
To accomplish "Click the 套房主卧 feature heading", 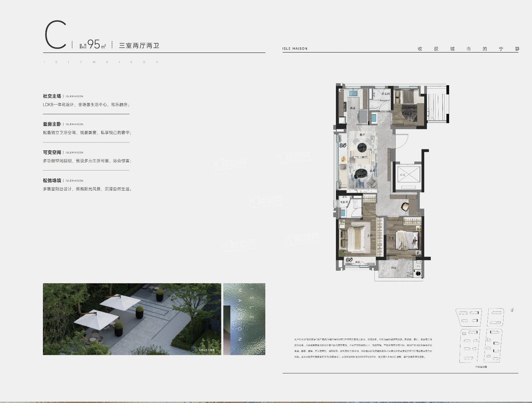I will point(52,124).
